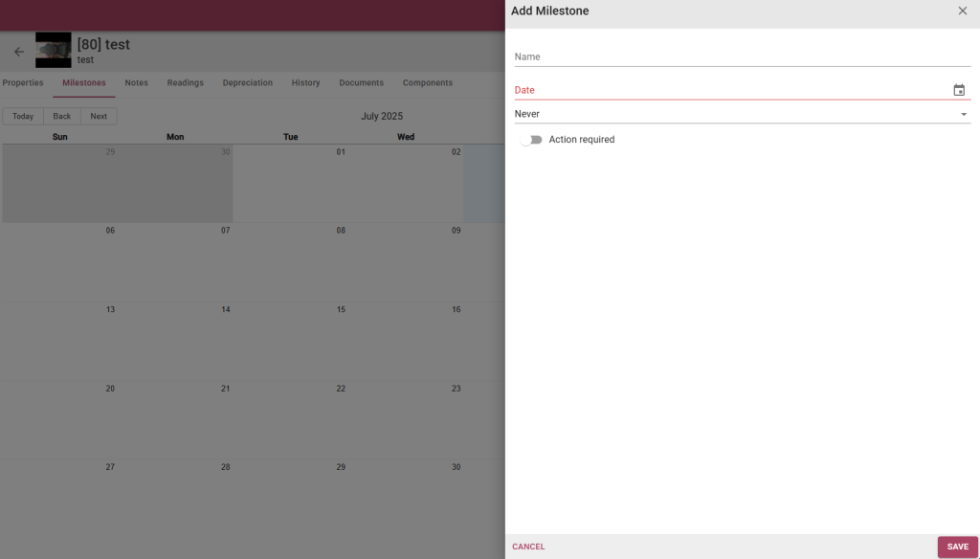980x559 pixels.
Task: Click the CANCEL button
Action: (528, 547)
